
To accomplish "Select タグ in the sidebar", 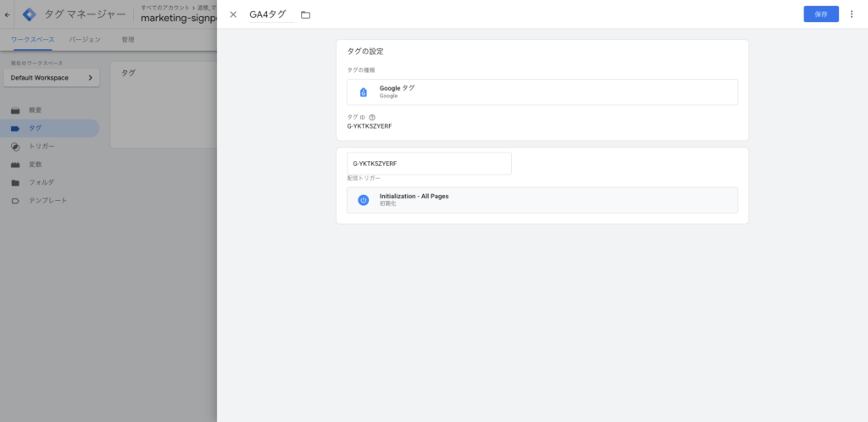I will 50,128.
